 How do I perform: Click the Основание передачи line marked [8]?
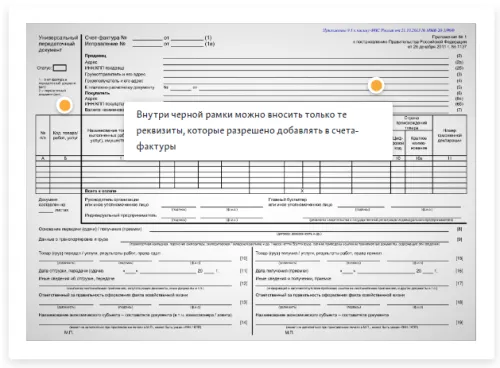click(299, 229)
